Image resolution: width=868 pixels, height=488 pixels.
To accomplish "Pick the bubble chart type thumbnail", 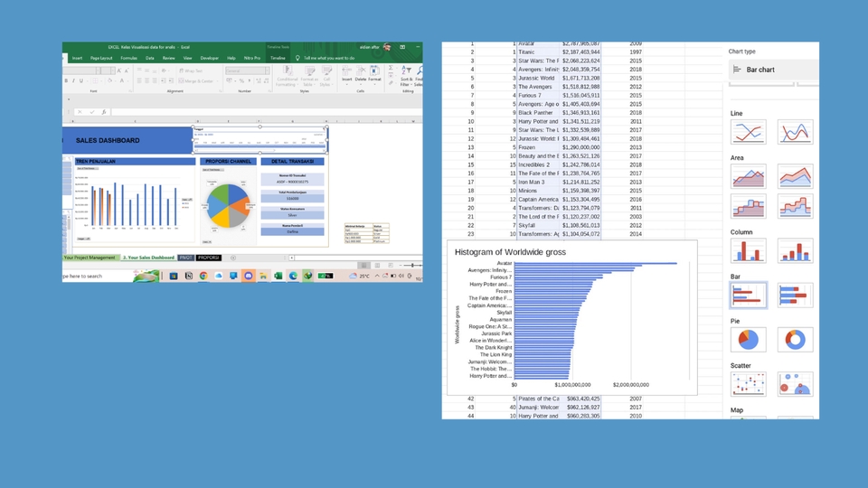I will pyautogui.click(x=795, y=384).
